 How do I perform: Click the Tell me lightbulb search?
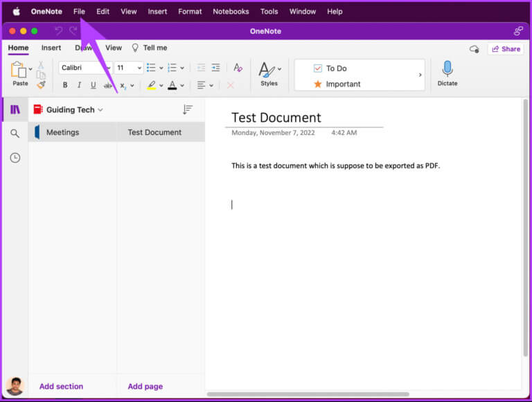point(150,48)
